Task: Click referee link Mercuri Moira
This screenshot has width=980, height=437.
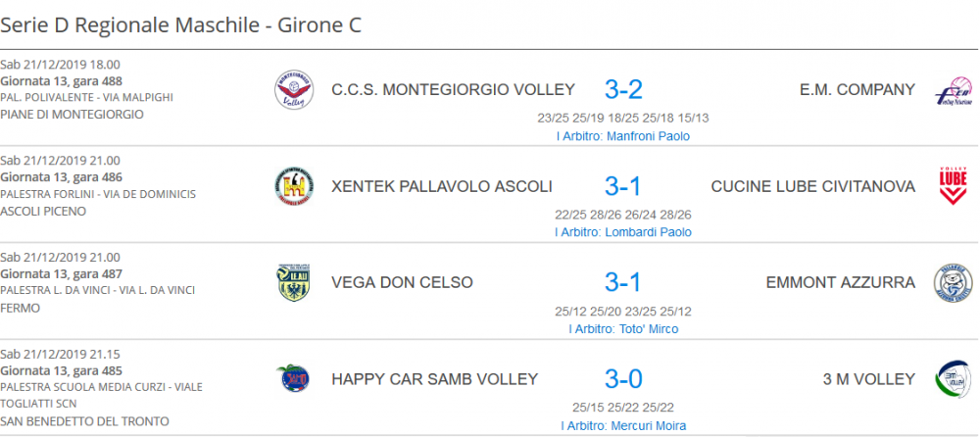Action: click(623, 426)
